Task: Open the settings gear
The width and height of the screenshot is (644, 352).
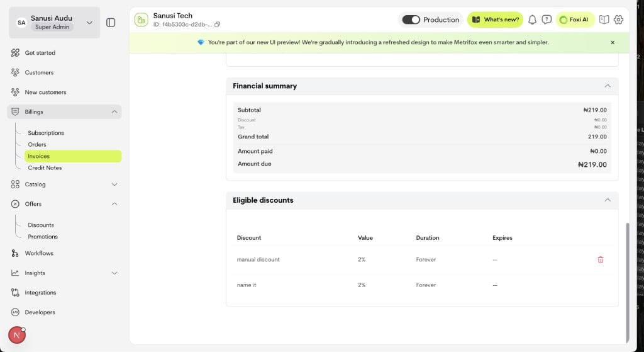Action: 618,20
